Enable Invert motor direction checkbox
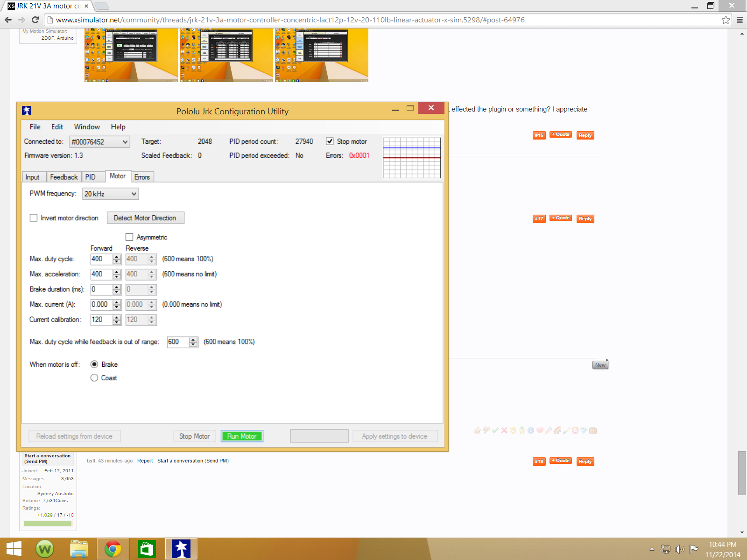The height and width of the screenshot is (560, 747). (34, 218)
